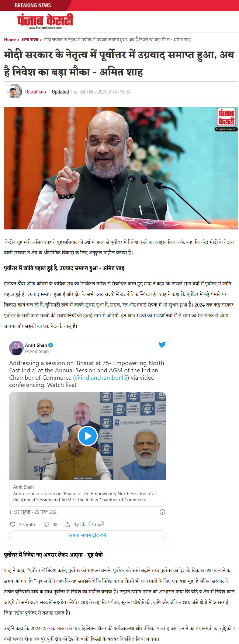The width and height of the screenshot is (239, 644).
Task: Click the share tweet arrow icon
Action: pos(67,524)
